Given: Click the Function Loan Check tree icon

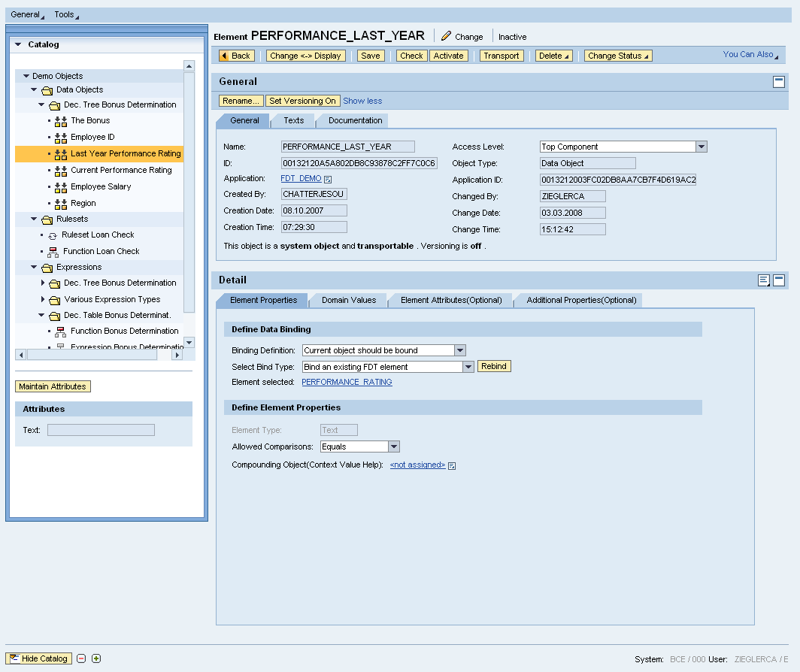Looking at the screenshot, I should pyautogui.click(x=53, y=252).
